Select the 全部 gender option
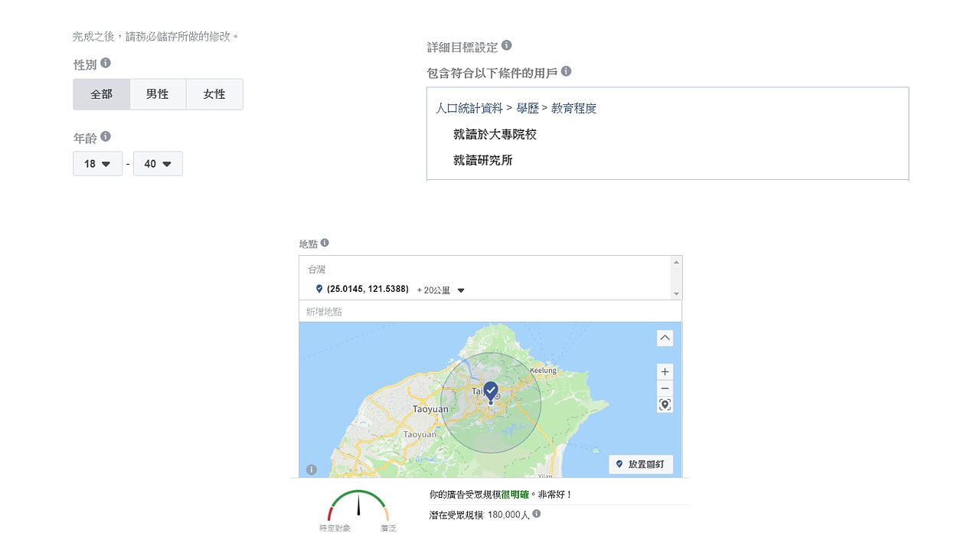 coord(101,93)
